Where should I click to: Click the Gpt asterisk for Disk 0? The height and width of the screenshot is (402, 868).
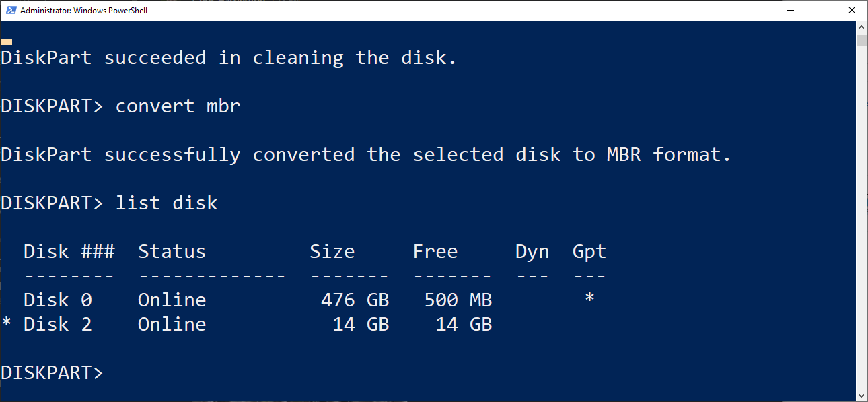point(589,298)
